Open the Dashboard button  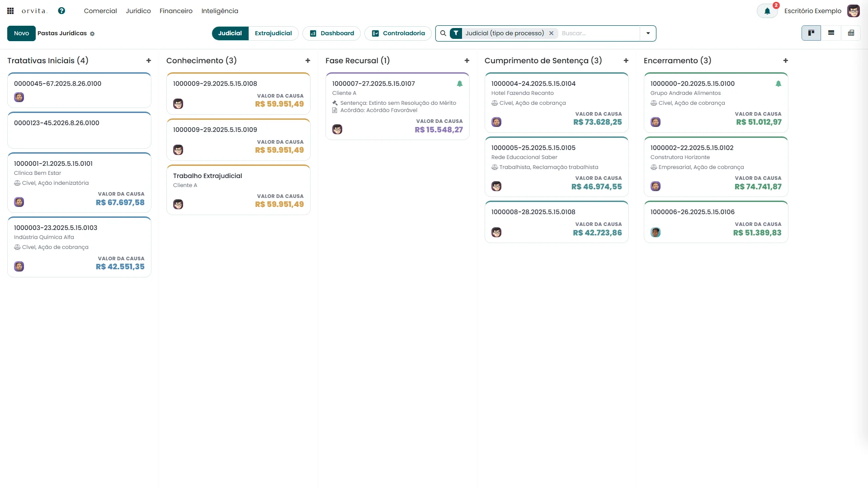coord(332,33)
